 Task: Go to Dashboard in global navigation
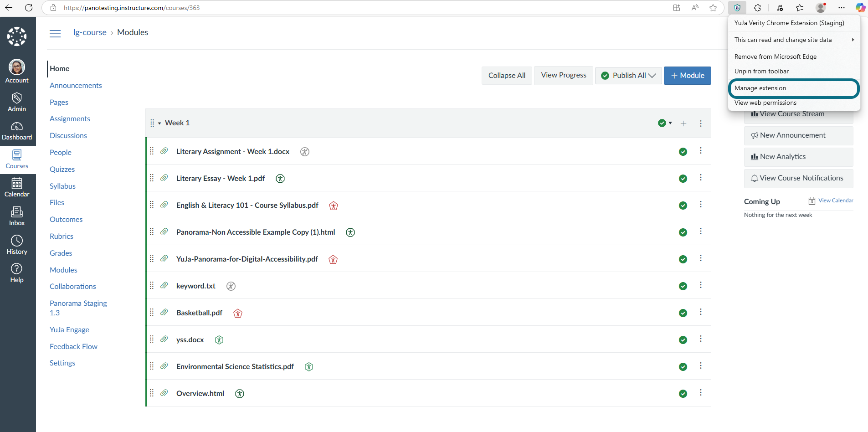[17, 131]
